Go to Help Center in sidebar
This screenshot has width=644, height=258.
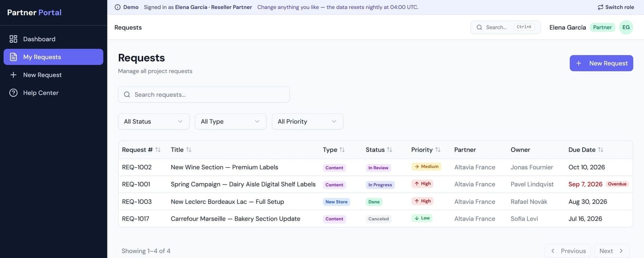click(54, 93)
